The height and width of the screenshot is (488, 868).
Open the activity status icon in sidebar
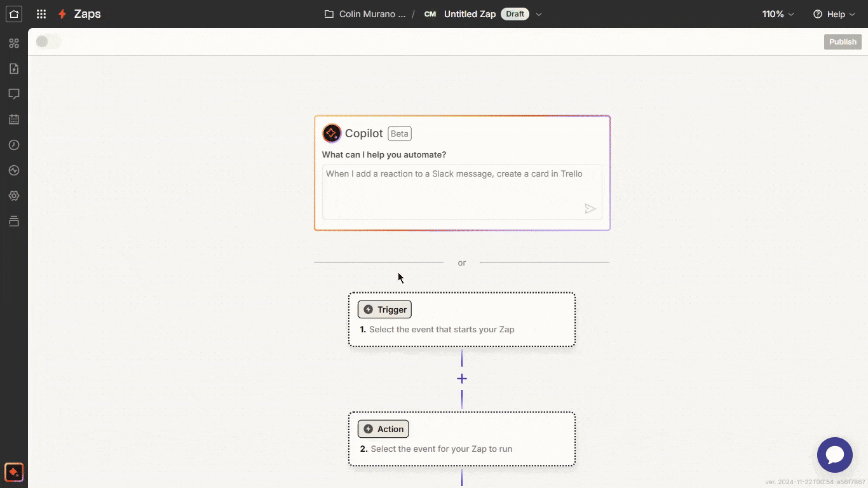pos(14,170)
